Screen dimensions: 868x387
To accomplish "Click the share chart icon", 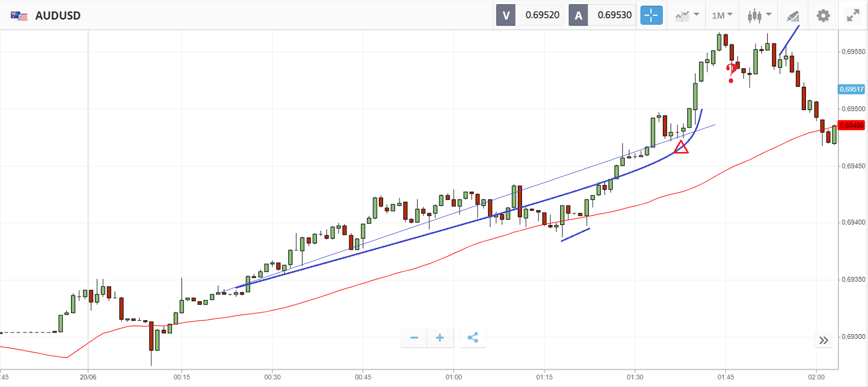I will coord(473,338).
